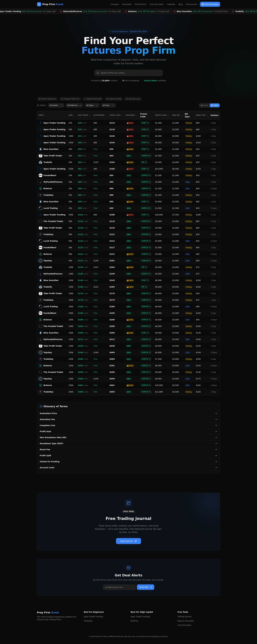Toggle Most Accounts quick filter
The width and height of the screenshot is (257, 644).
pos(133,99)
